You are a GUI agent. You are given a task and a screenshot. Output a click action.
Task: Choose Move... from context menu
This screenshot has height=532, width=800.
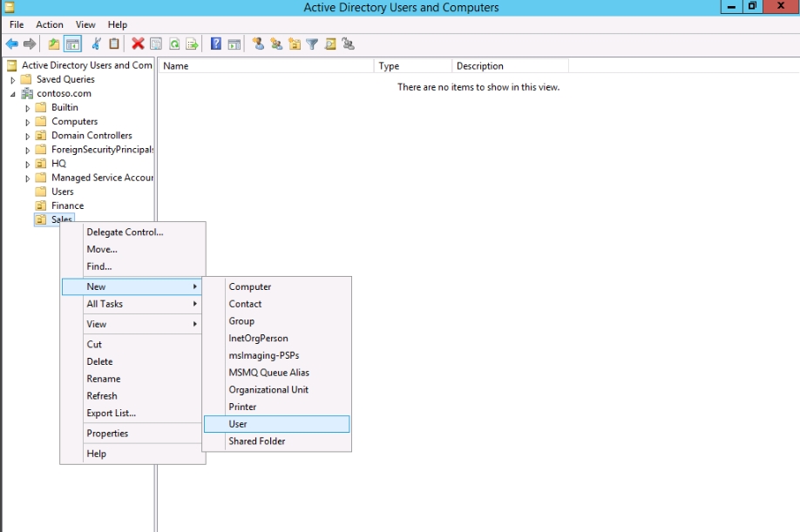[132, 249]
